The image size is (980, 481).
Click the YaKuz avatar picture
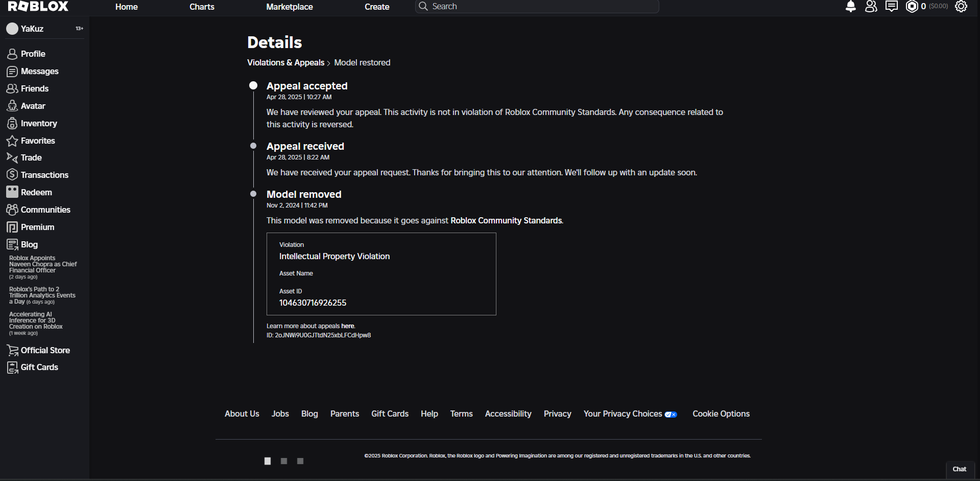tap(12, 29)
